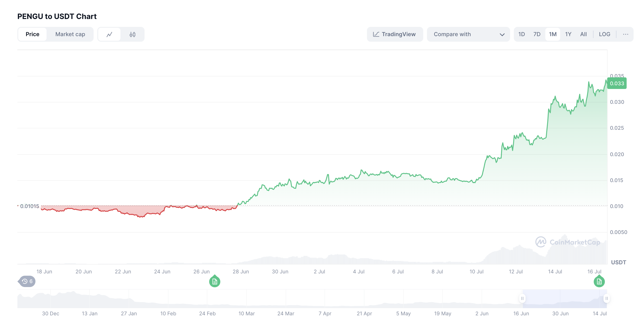Click the 18 Jun date axis label

point(44,272)
